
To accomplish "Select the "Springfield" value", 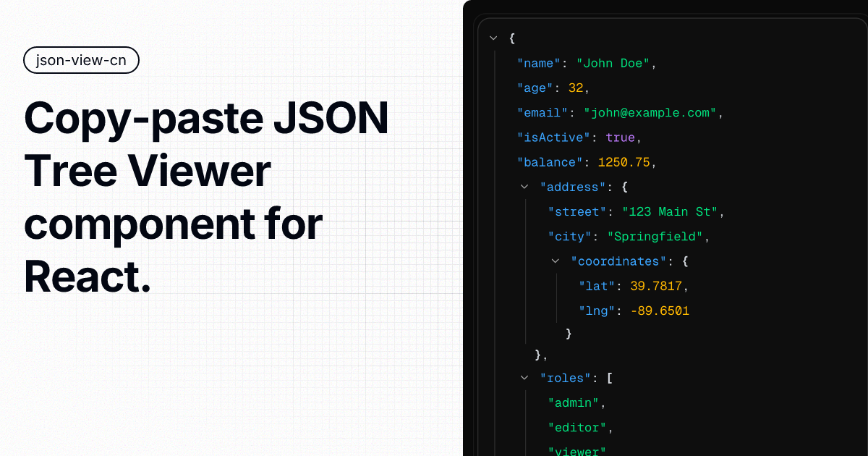I will (655, 236).
